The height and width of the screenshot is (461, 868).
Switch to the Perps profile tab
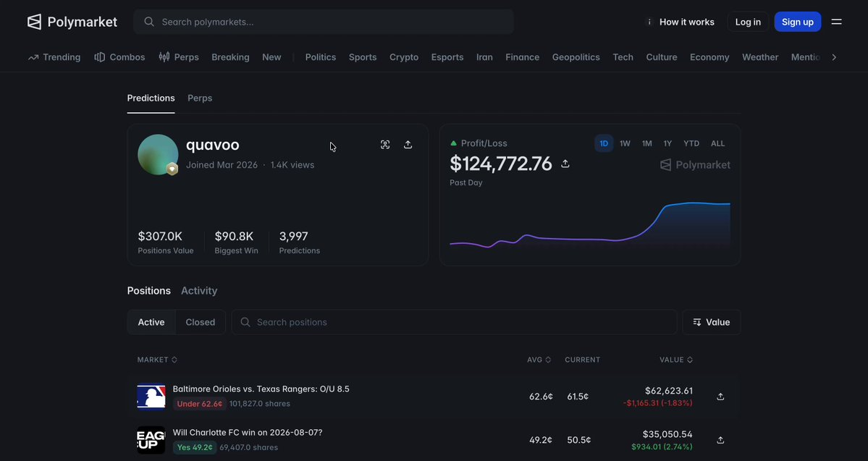tap(200, 98)
